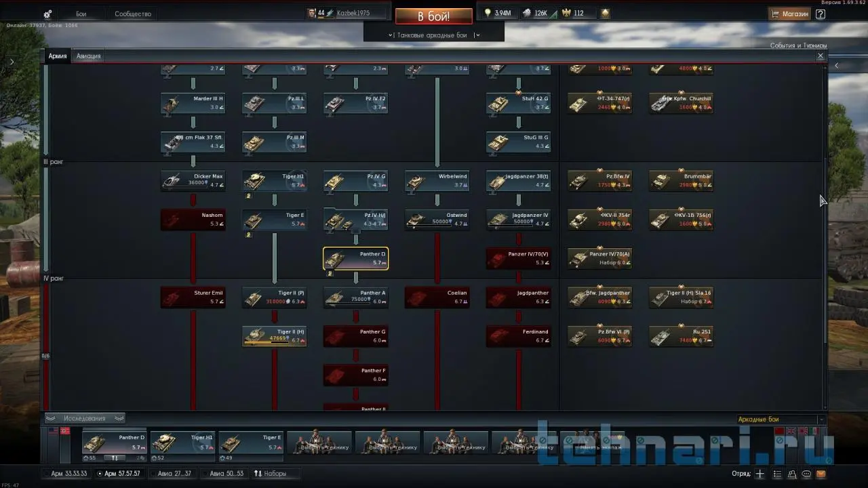Select the Bfw. Jagdpanther premium tank

click(x=600, y=297)
